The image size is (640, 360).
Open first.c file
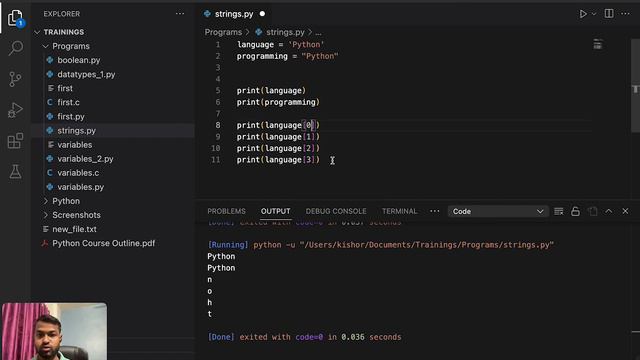click(x=68, y=102)
